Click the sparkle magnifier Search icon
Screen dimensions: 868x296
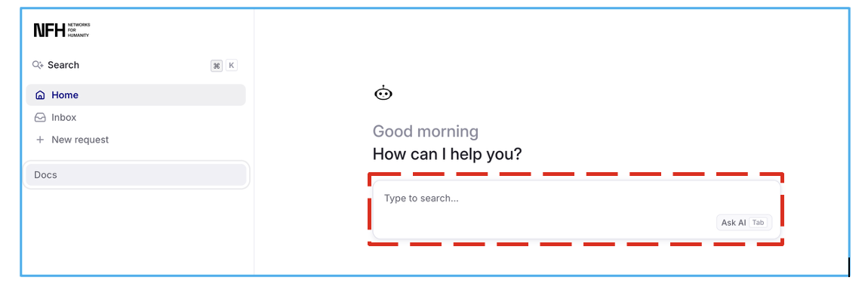click(x=38, y=65)
